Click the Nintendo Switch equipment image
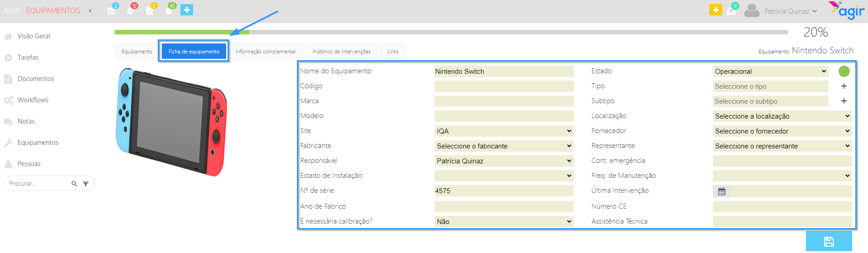This screenshot has width=868, height=253. 172,122
